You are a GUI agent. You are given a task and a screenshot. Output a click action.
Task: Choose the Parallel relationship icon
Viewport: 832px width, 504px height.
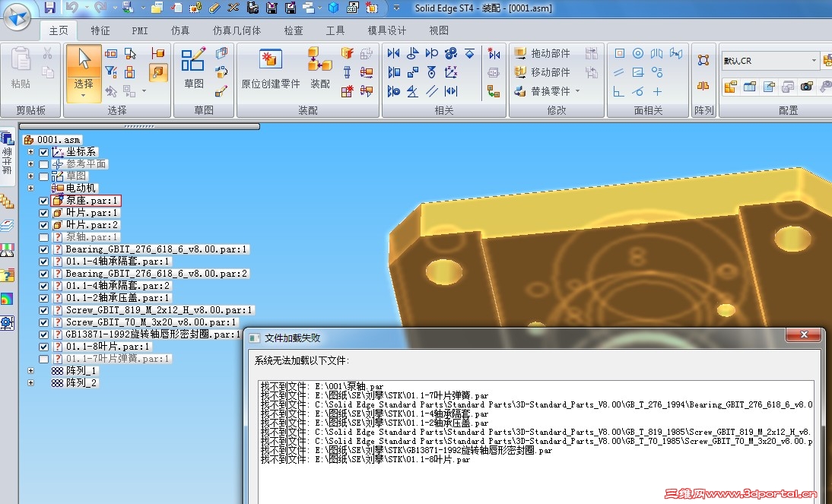coord(431,91)
